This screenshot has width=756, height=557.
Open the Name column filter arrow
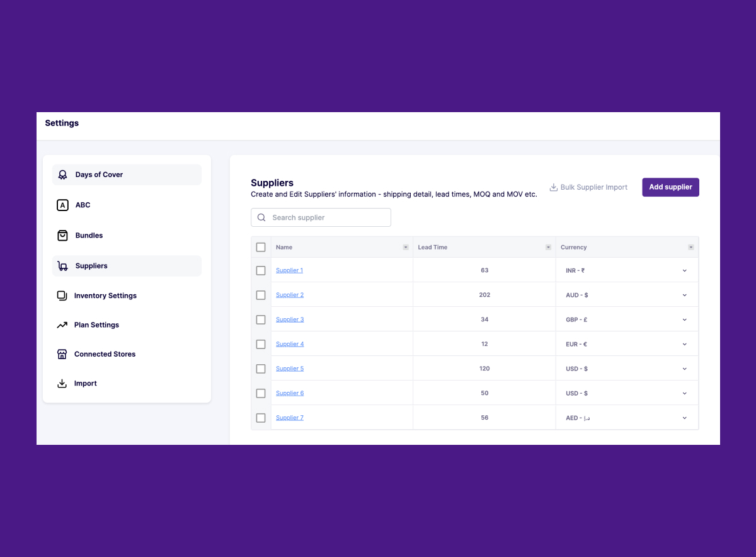[406, 247]
